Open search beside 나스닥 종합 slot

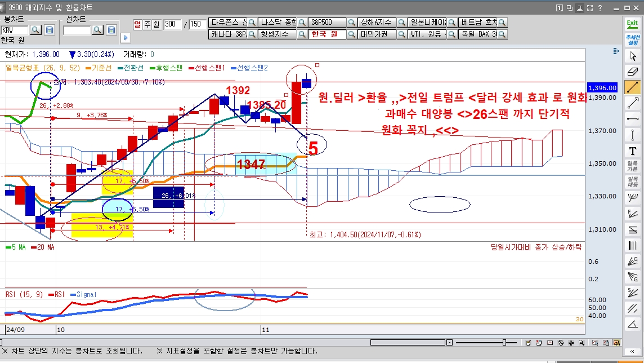[x=302, y=22]
